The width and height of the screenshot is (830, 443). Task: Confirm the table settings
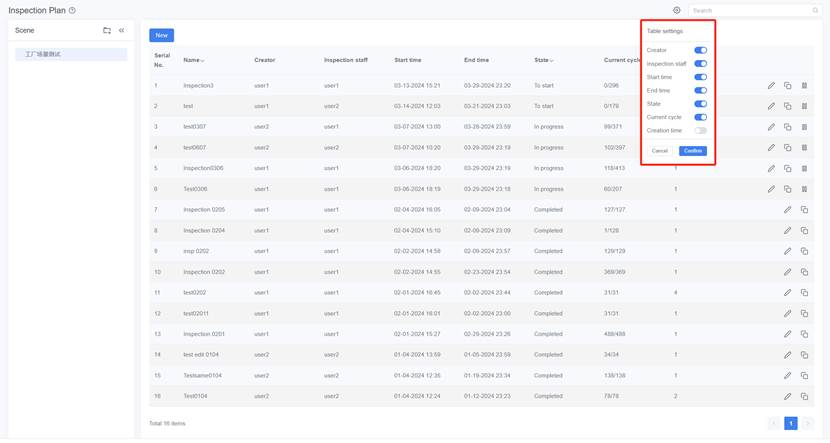692,151
